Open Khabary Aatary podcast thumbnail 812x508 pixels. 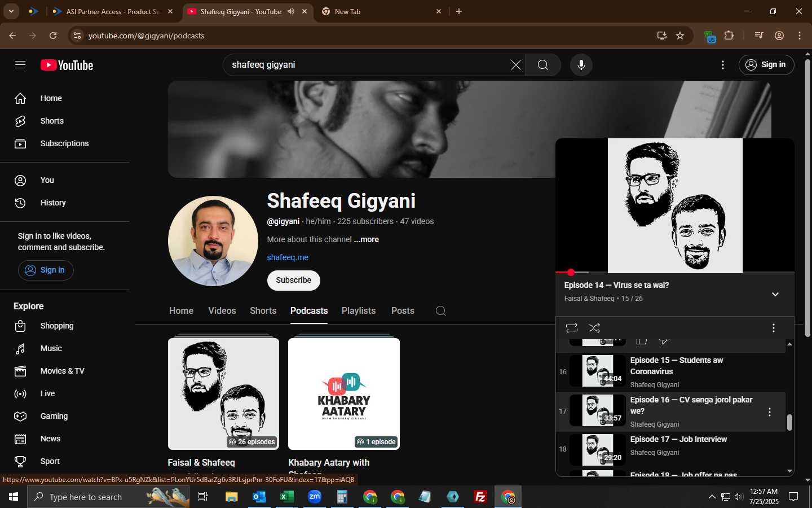click(344, 393)
